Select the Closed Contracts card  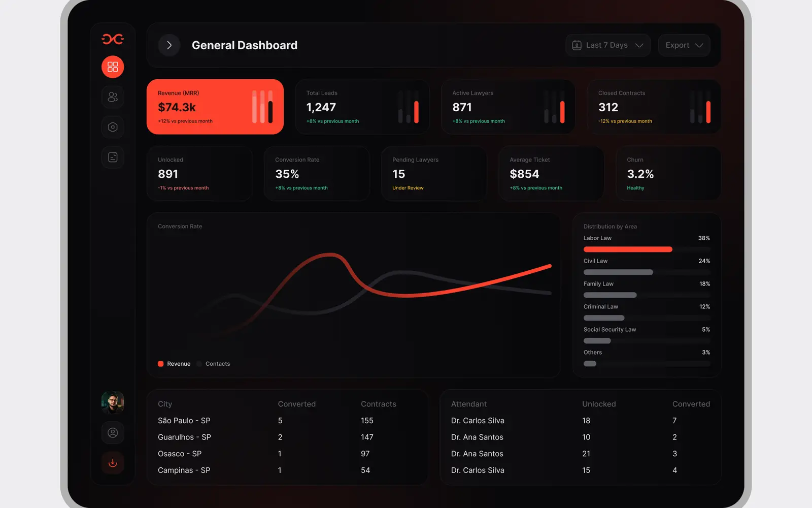(654, 107)
